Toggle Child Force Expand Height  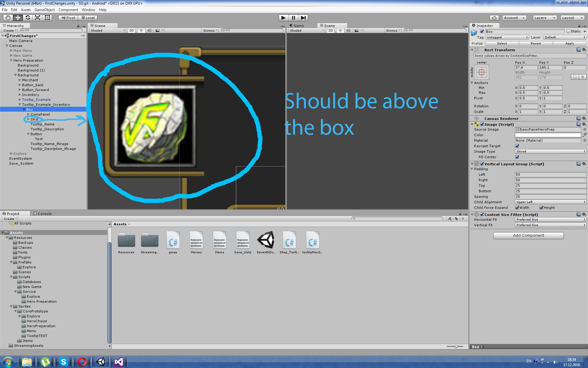coord(541,208)
